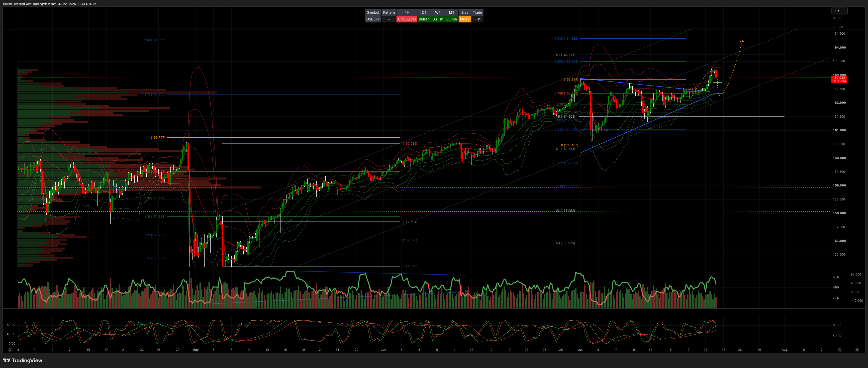Click the Jun label on time axis
Screen dimensions: 868x368
tap(384, 350)
